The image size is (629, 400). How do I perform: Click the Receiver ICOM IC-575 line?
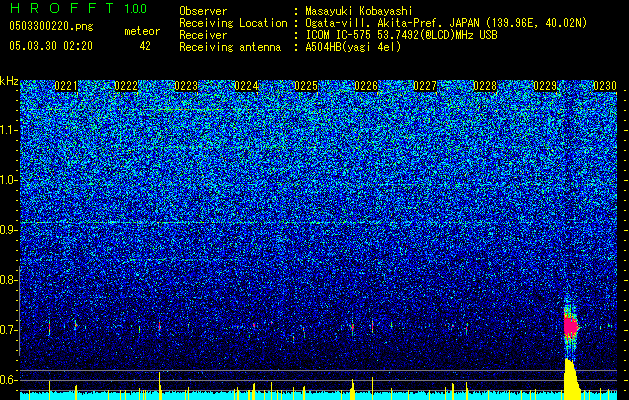tap(401, 35)
